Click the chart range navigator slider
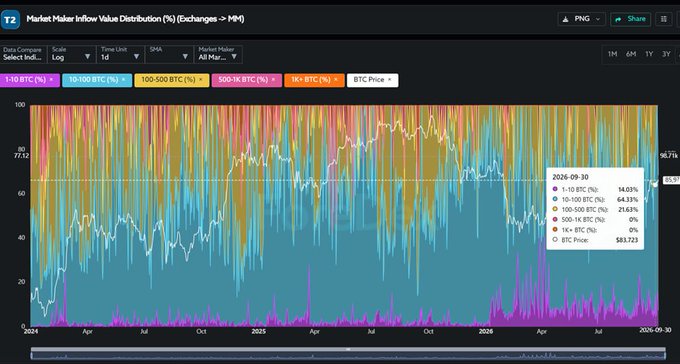 pos(348,354)
